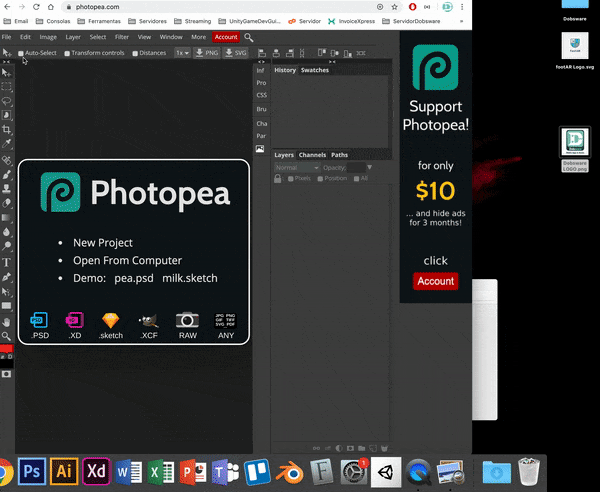Expand the Opacity dropdown arrow

click(x=368, y=167)
